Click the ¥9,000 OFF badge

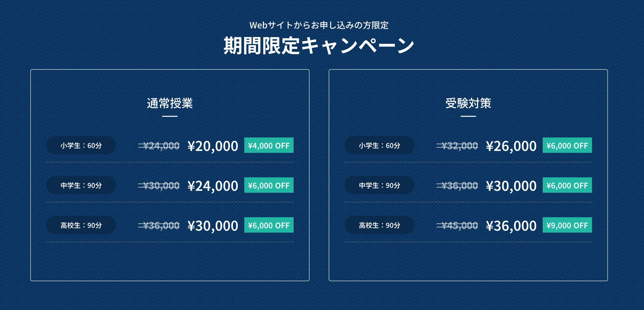(567, 225)
